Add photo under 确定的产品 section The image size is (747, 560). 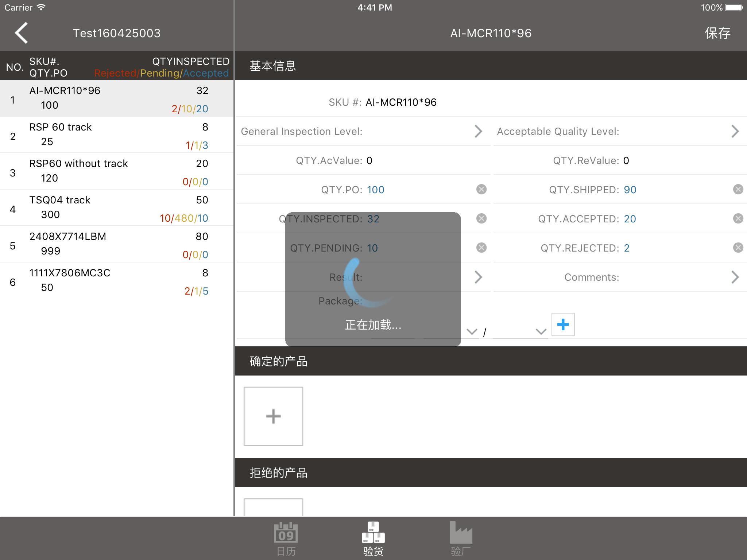pos(273,416)
